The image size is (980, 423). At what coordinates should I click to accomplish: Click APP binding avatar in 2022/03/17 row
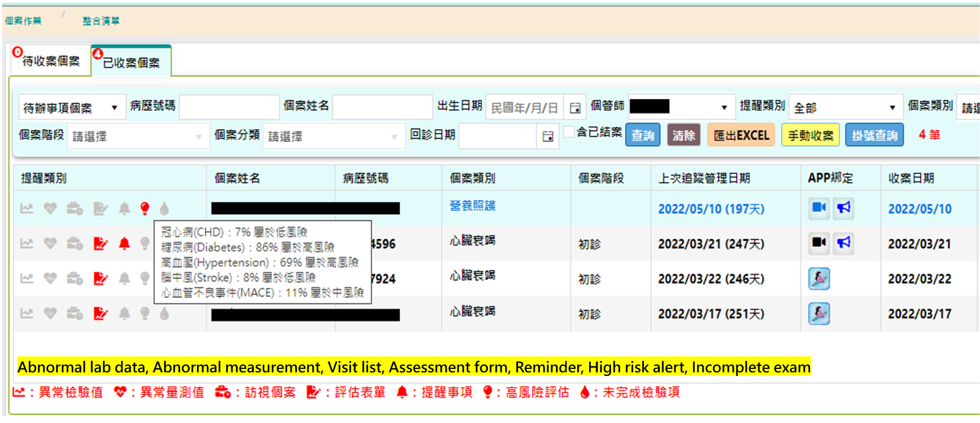(x=819, y=314)
